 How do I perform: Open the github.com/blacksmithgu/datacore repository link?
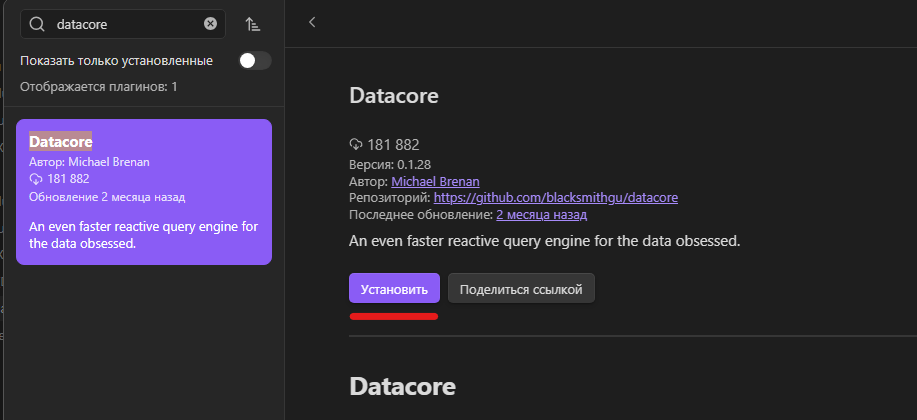[x=556, y=198]
